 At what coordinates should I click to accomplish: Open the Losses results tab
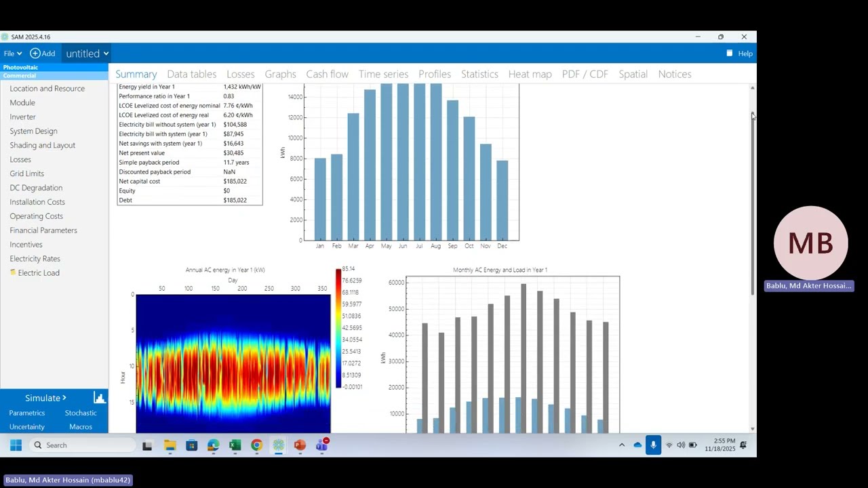click(x=241, y=74)
